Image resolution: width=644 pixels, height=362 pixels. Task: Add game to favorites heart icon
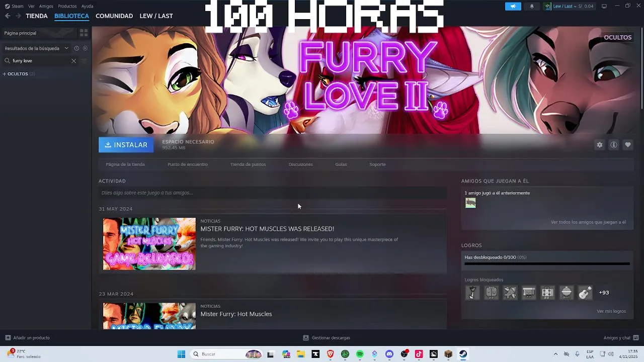pyautogui.click(x=628, y=145)
